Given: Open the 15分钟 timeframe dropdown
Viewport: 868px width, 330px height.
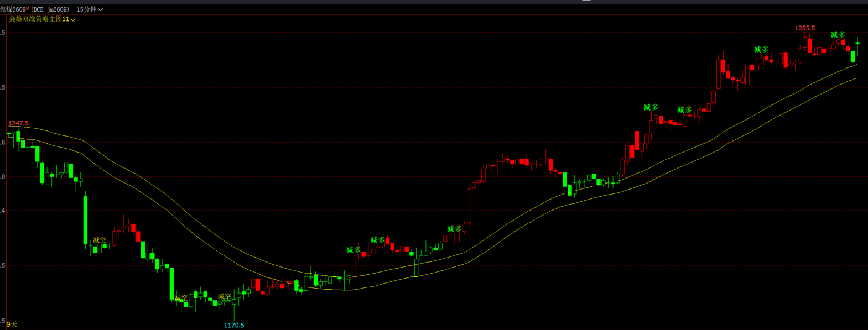Looking at the screenshot, I should click(x=90, y=9).
